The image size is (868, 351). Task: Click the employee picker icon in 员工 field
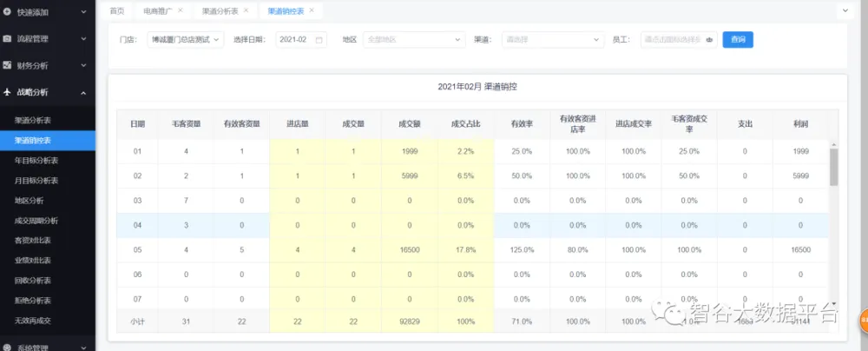point(709,40)
